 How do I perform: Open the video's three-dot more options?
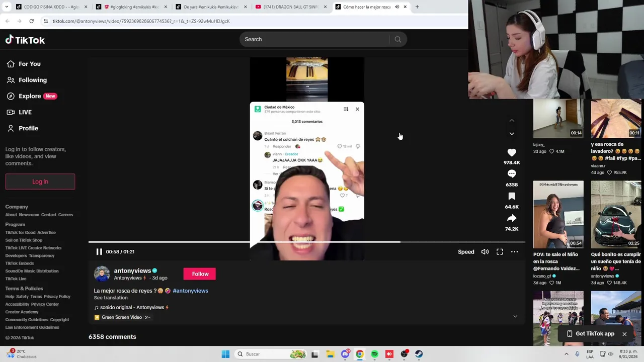514,252
